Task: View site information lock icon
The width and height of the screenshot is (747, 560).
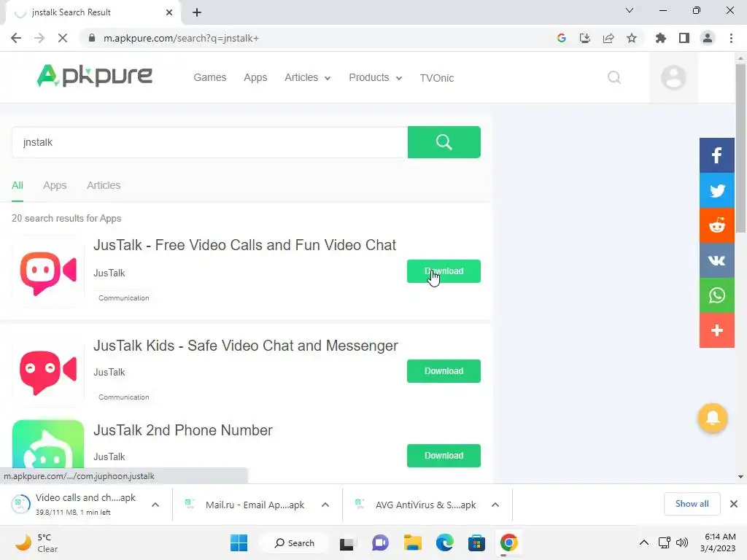Action: pos(92,38)
